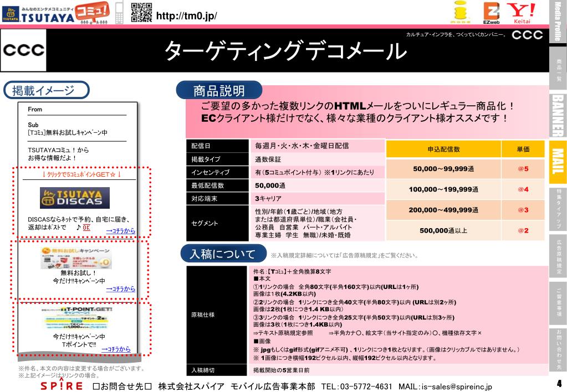Click コチラから link under 無料お試し text
Screen dimensions: 567x392
(120, 288)
